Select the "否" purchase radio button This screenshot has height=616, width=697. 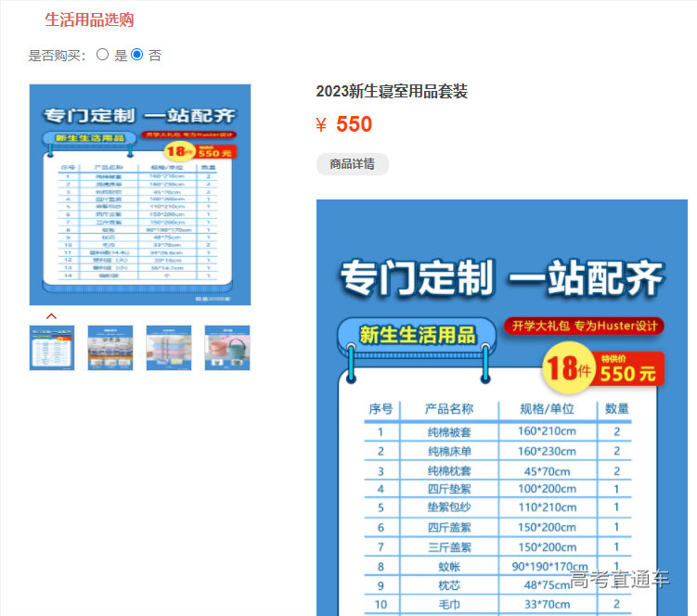(137, 55)
